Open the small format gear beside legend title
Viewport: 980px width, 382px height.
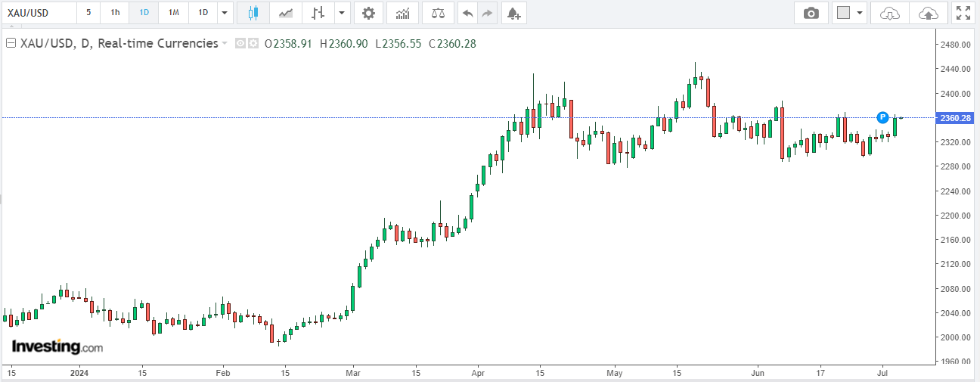(x=253, y=44)
